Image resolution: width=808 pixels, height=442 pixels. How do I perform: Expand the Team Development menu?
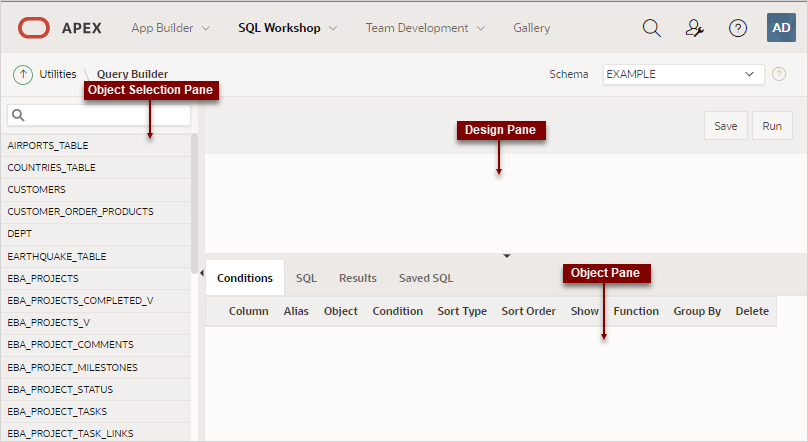point(425,28)
